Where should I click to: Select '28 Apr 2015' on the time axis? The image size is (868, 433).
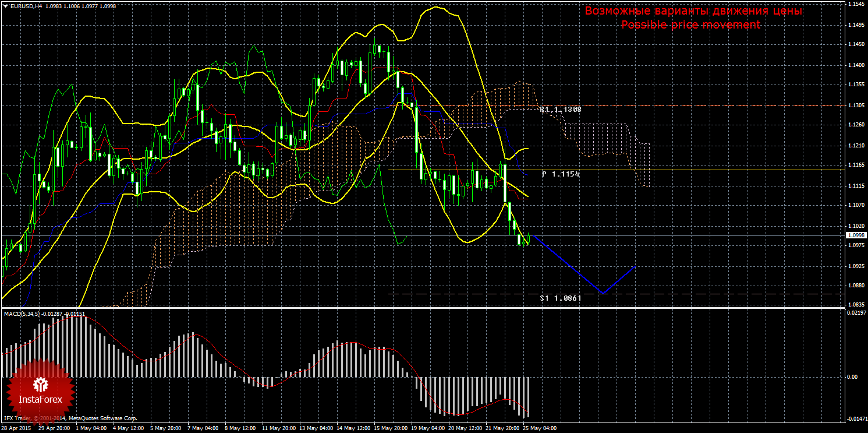pyautogui.click(x=17, y=428)
